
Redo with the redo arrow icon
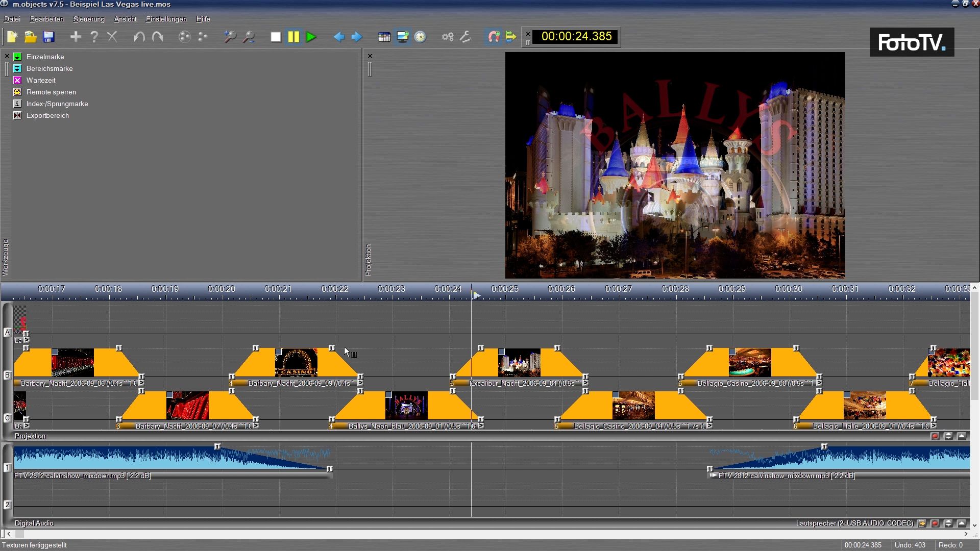158,37
